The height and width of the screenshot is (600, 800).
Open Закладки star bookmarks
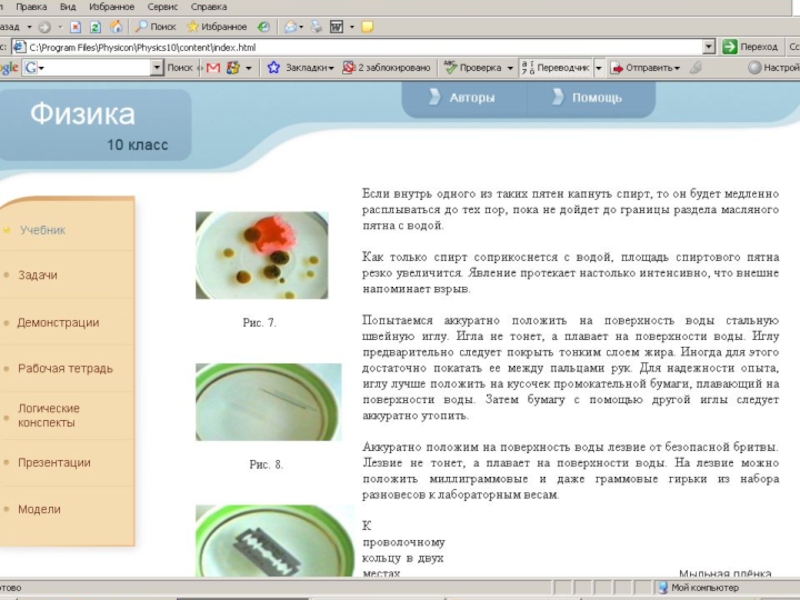click(x=301, y=67)
